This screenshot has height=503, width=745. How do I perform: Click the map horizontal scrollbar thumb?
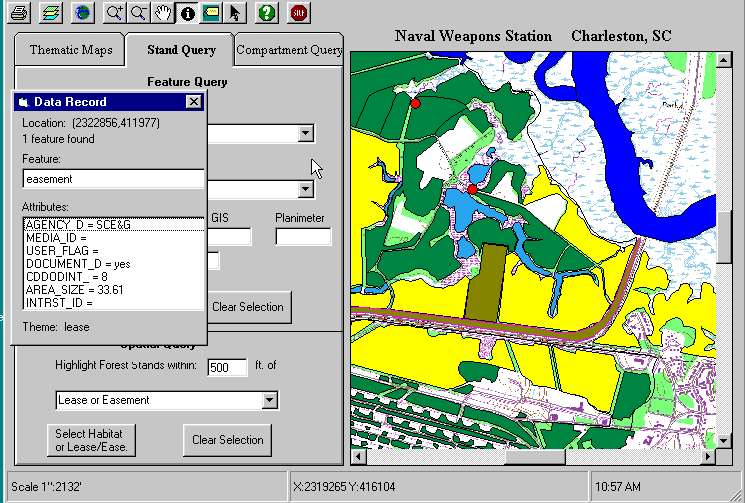[535, 457]
